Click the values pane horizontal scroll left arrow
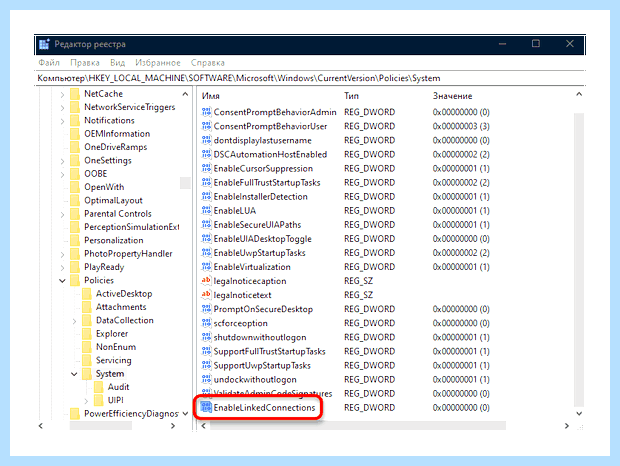The width and height of the screenshot is (620, 466). pos(204,426)
